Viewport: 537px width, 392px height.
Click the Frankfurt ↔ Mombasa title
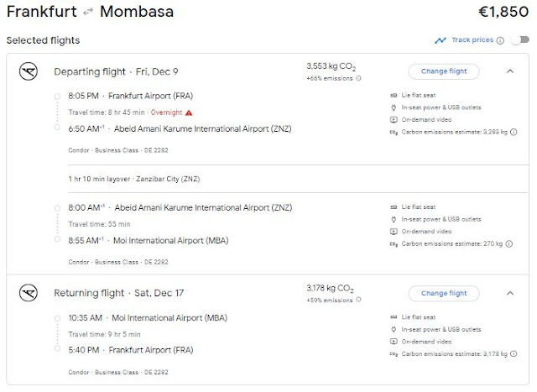(91, 13)
